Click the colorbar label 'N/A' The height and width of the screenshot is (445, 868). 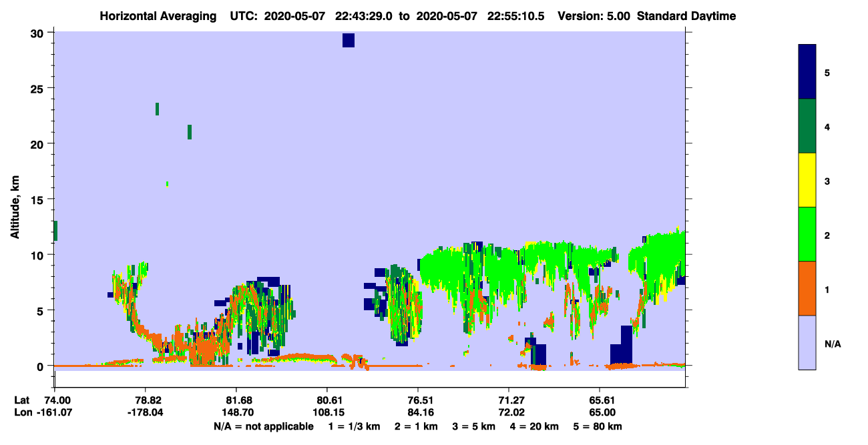point(832,344)
